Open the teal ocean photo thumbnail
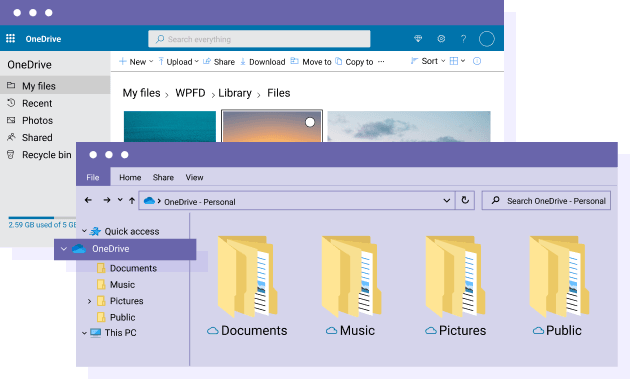Screen dimensions: 630x379 [170, 127]
